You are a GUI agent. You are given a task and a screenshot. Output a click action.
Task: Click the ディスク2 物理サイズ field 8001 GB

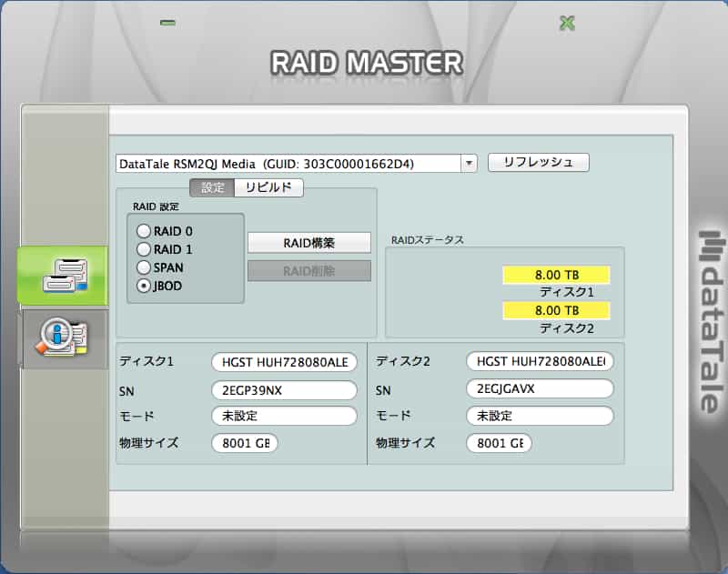click(x=499, y=443)
